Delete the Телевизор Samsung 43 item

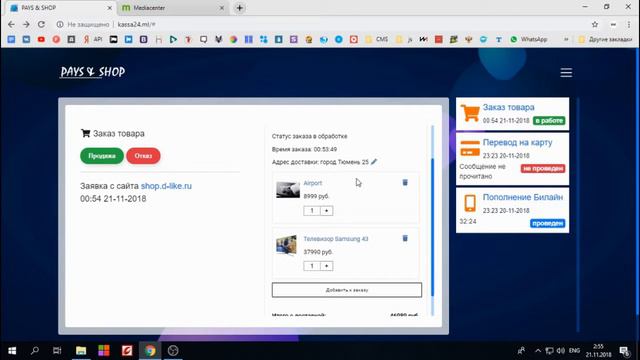tap(405, 238)
